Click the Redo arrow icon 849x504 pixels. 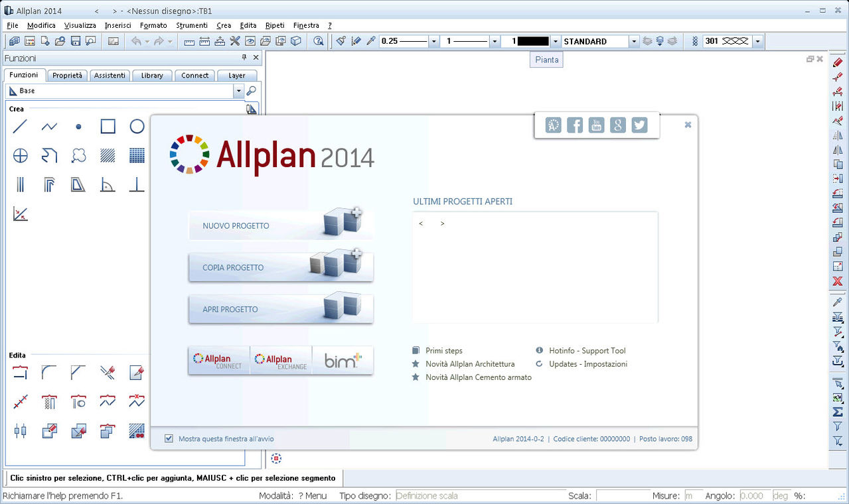159,41
